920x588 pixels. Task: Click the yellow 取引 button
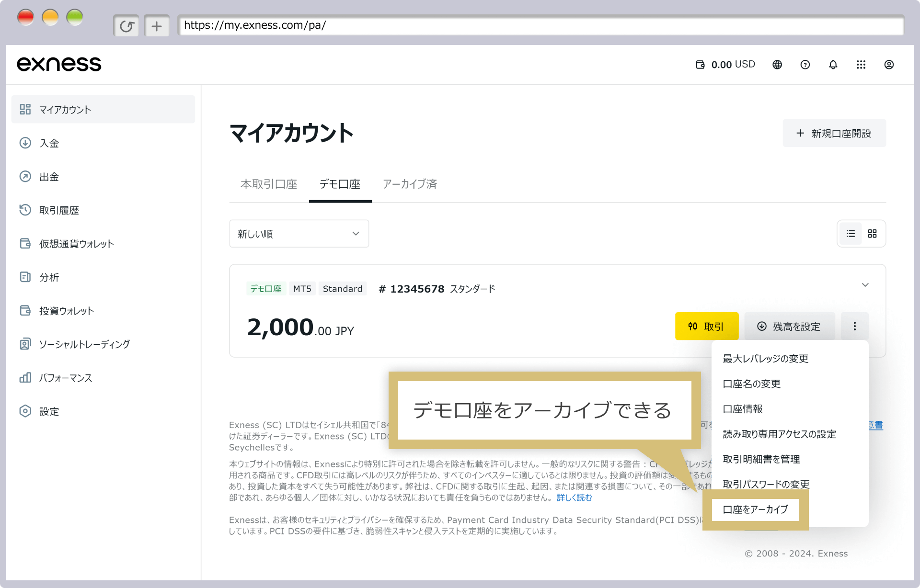pos(707,326)
